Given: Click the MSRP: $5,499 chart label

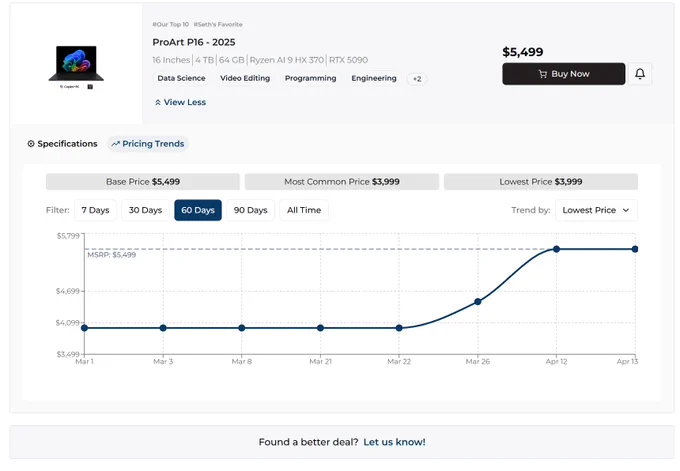Looking at the screenshot, I should click(111, 255).
